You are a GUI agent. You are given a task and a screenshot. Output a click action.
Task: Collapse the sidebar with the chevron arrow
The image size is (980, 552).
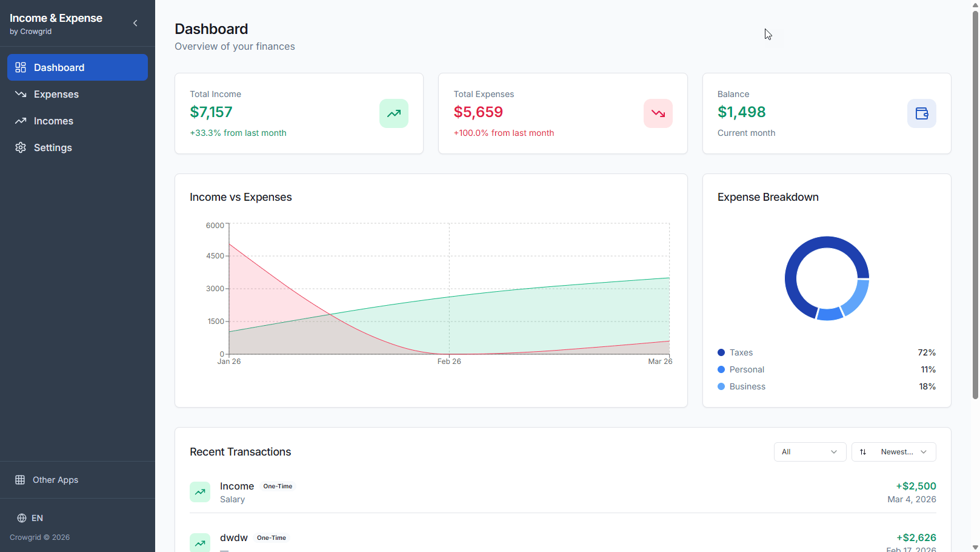pos(135,23)
